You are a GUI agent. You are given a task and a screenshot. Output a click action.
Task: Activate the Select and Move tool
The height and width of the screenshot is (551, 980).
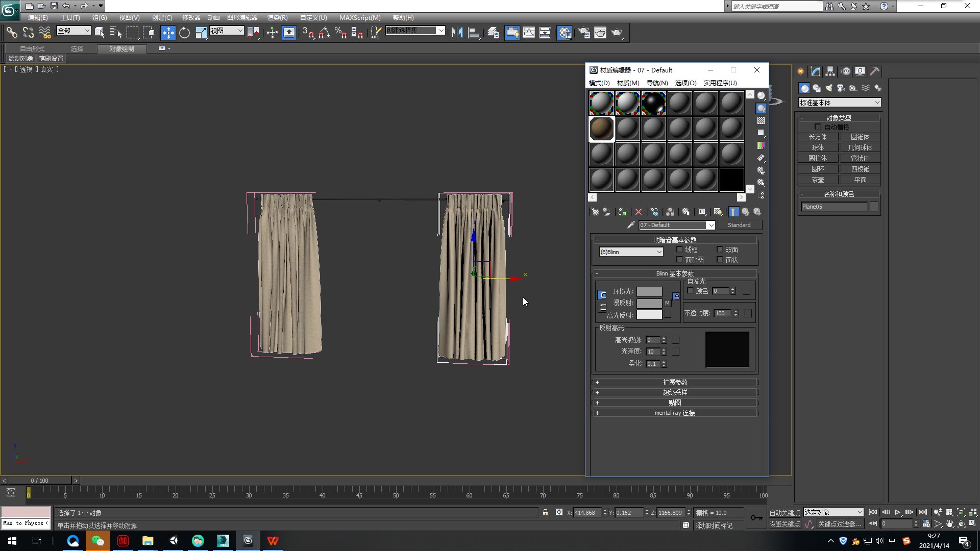tap(168, 33)
